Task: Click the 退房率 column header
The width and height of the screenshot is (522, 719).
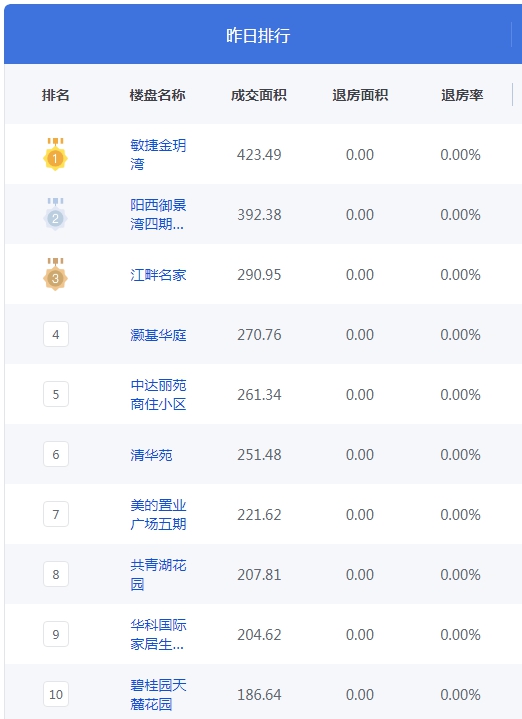Action: click(x=462, y=95)
